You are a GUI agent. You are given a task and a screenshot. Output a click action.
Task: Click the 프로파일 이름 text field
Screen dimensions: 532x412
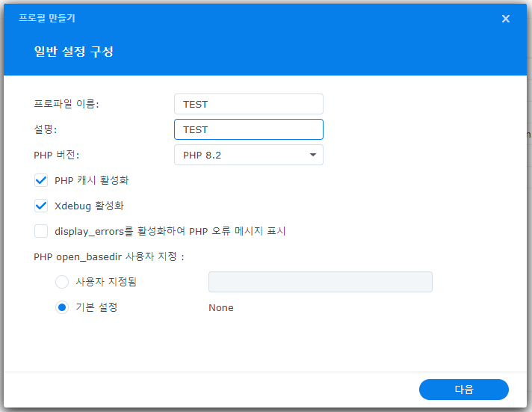[248, 104]
